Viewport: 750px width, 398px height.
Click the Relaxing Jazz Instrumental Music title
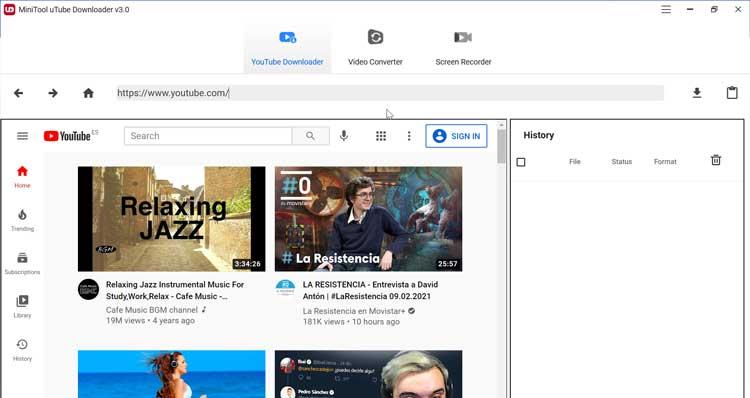(175, 290)
